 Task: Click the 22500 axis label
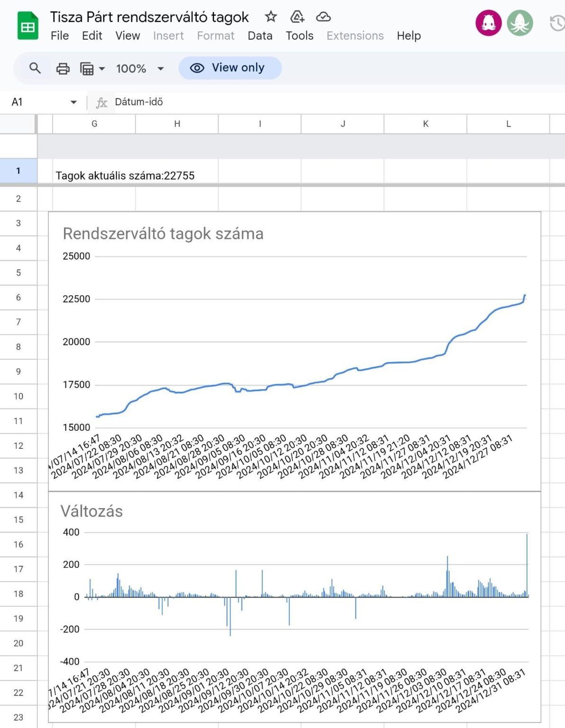tap(76, 299)
